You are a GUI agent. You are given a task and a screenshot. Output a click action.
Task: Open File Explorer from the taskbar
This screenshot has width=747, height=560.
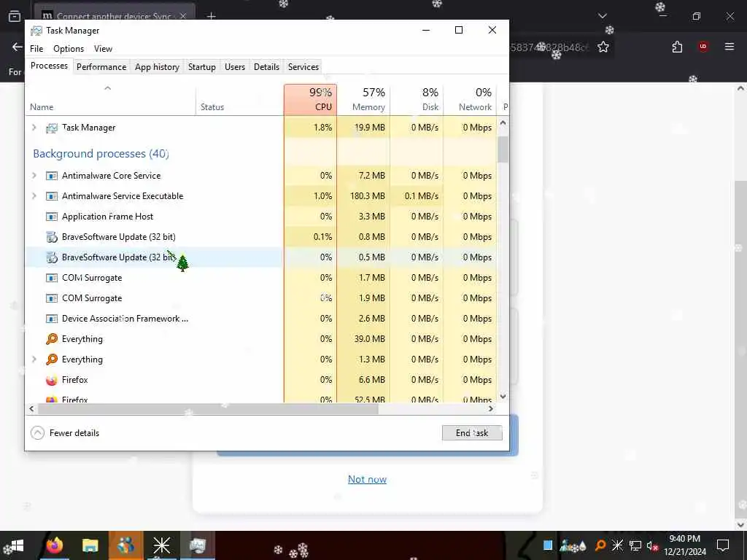click(x=90, y=545)
